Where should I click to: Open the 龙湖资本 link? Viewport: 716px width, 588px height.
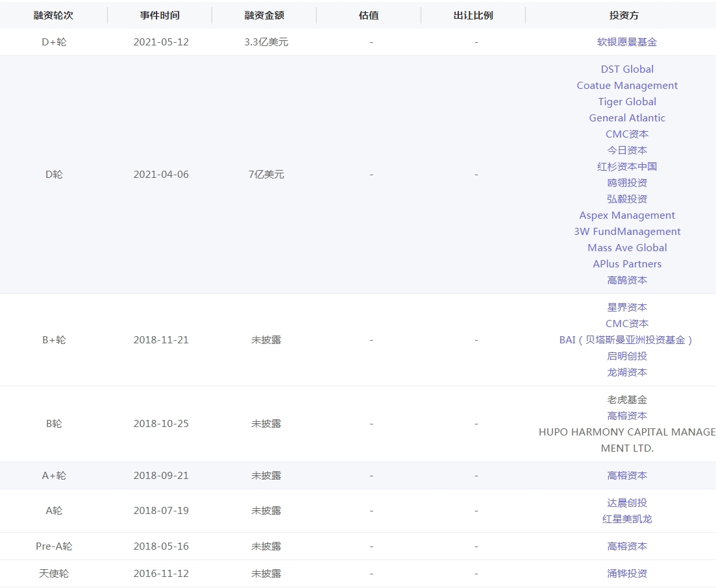tap(627, 372)
